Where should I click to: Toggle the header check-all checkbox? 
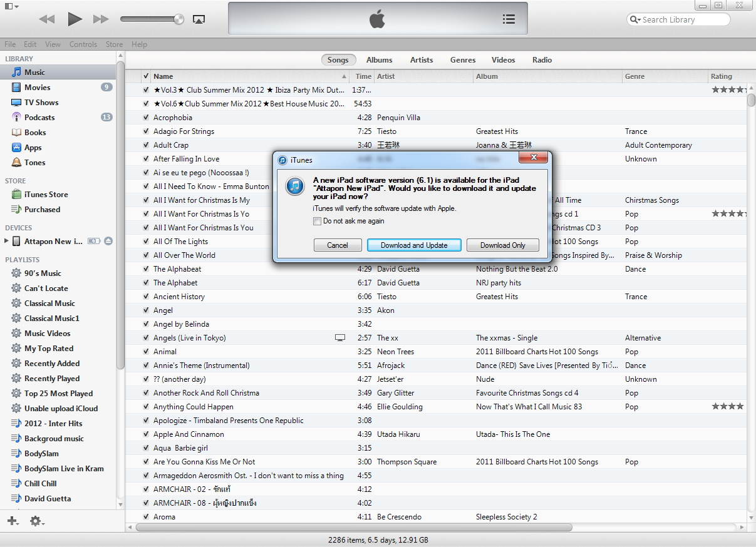[x=146, y=76]
